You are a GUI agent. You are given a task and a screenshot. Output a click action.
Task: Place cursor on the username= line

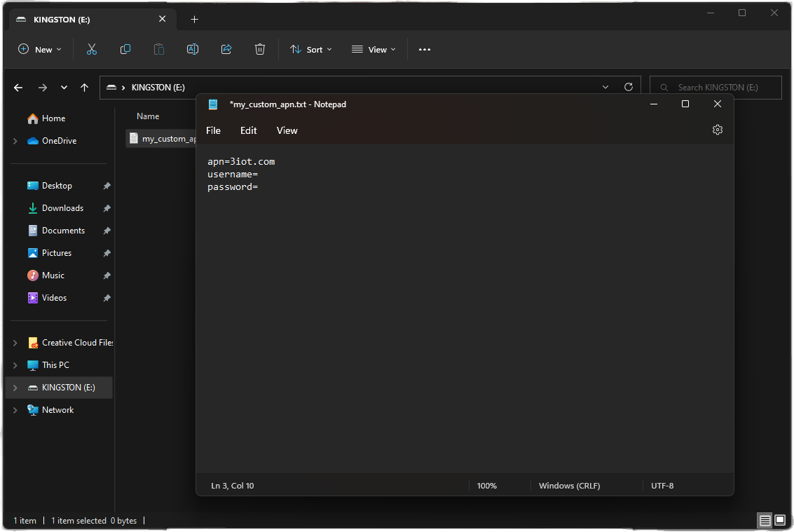233,175
